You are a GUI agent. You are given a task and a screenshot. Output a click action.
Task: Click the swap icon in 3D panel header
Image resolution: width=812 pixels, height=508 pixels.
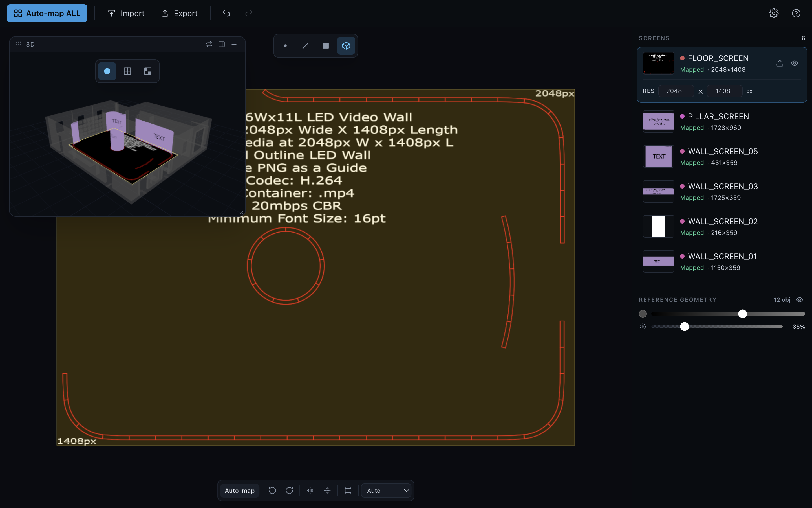click(x=209, y=44)
